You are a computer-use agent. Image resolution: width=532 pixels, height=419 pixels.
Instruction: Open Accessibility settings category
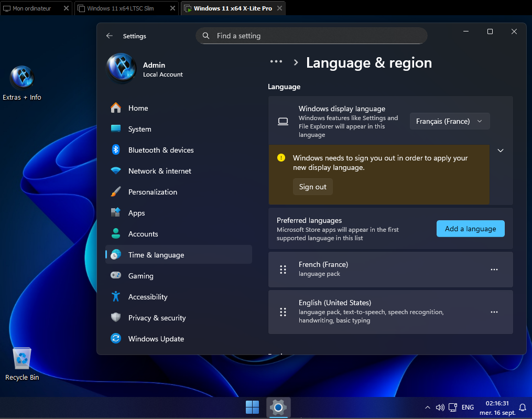[x=179, y=297]
